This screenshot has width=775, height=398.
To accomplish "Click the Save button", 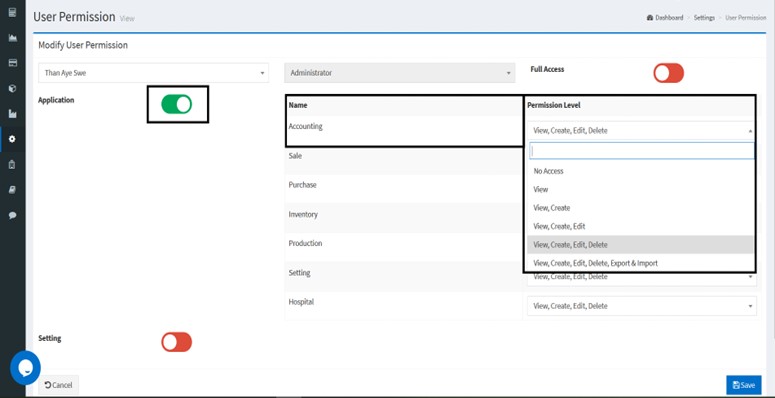I will point(743,385).
